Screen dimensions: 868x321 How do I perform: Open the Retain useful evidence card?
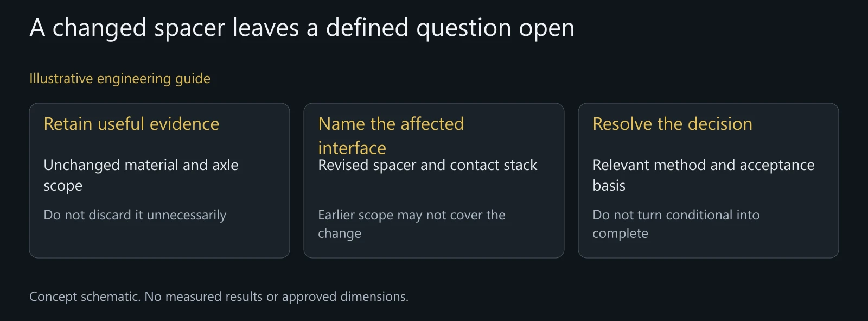click(159, 180)
